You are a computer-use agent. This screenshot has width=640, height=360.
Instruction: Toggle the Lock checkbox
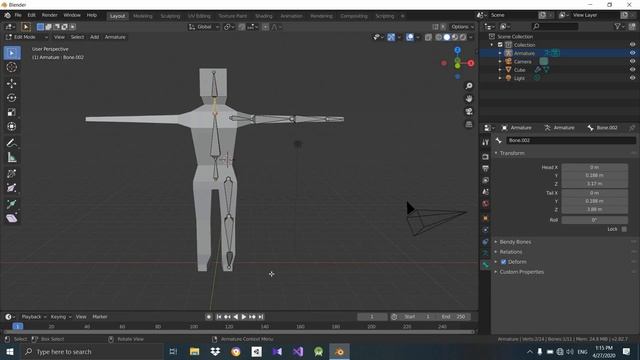click(624, 229)
